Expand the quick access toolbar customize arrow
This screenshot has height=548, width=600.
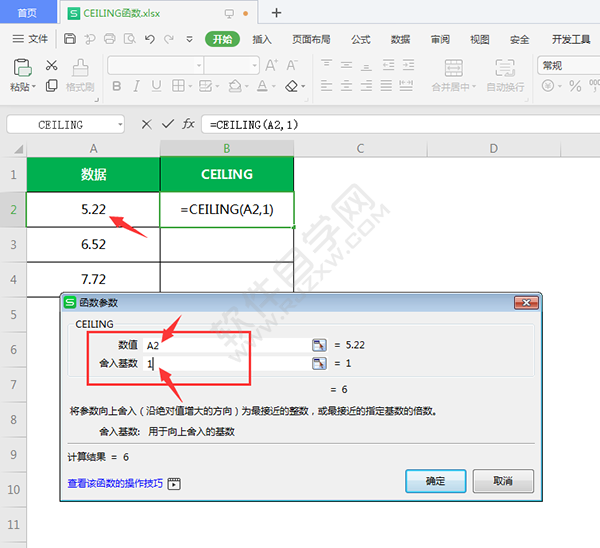point(189,39)
